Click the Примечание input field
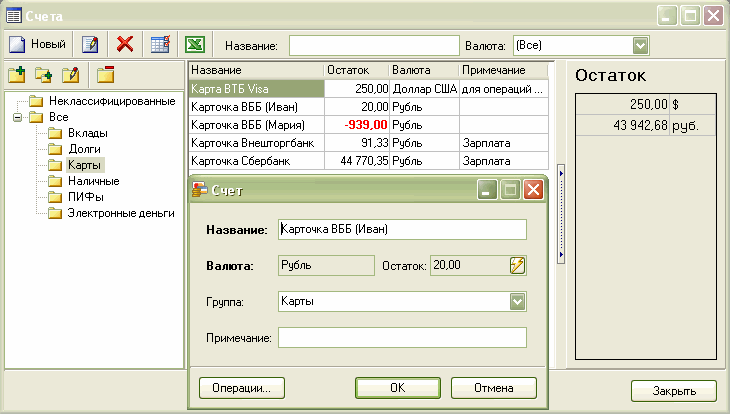 [402, 338]
